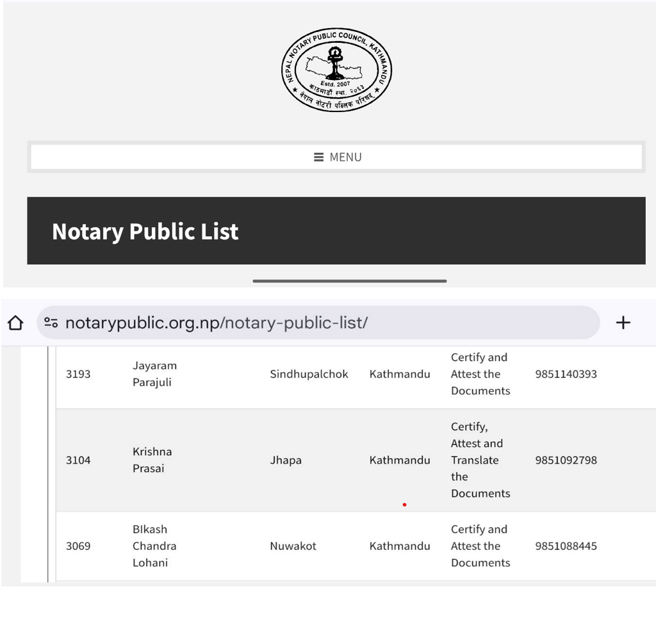Select the Kathmandu location for Krishna Prasai
This screenshot has height=644, width=656.
tap(399, 460)
